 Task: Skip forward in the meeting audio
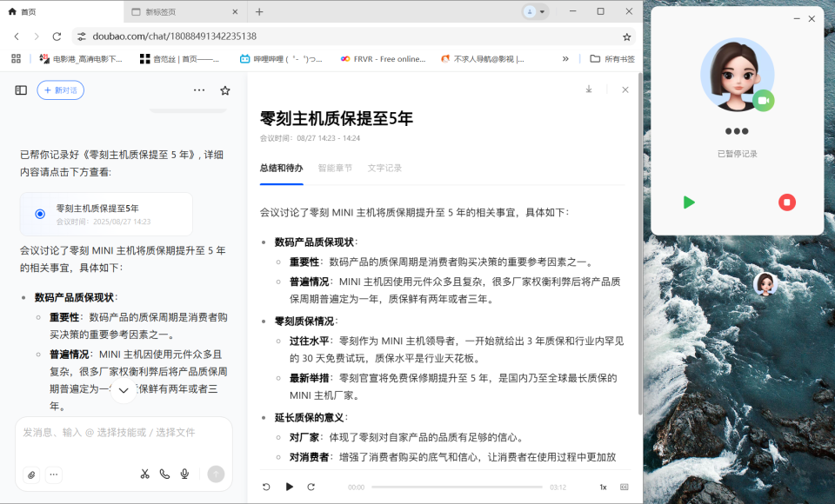click(x=311, y=487)
